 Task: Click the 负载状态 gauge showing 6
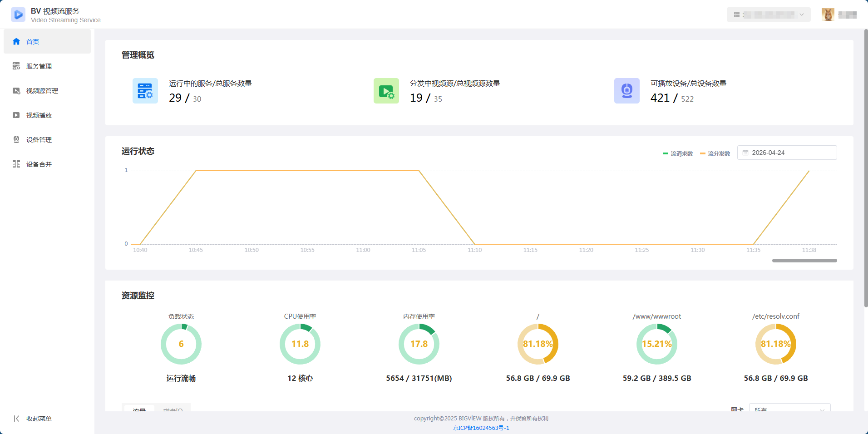pyautogui.click(x=181, y=344)
